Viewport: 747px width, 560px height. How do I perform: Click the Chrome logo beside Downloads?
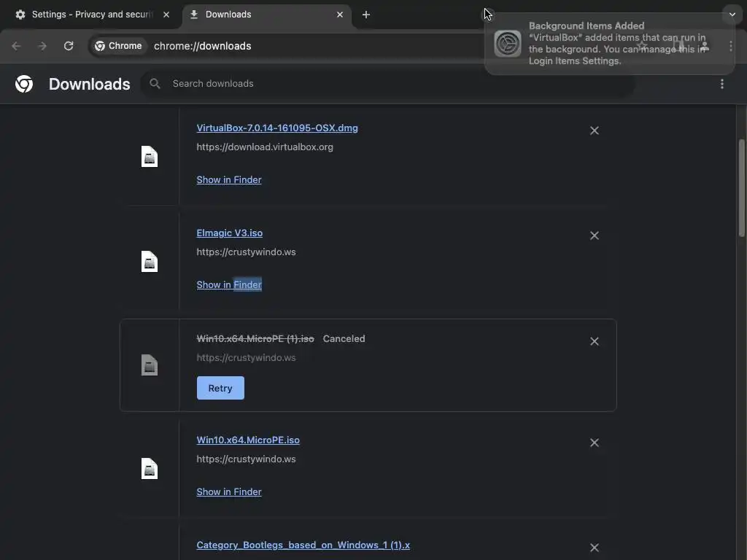(24, 84)
